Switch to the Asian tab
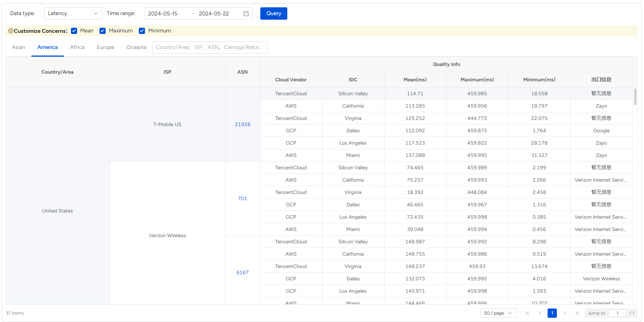Viewport: 644px width, 322px height. [x=19, y=47]
